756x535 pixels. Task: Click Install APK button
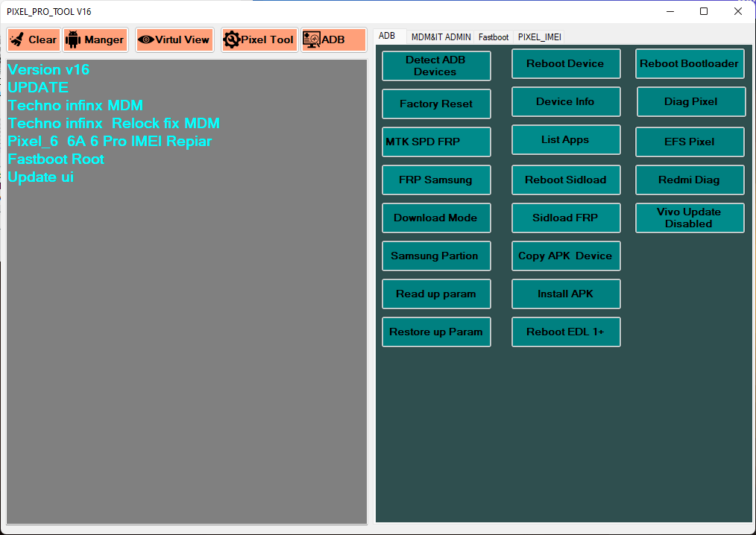(x=565, y=294)
